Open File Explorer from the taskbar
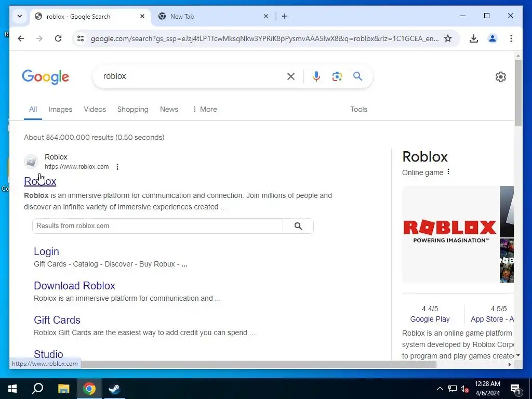 click(63, 389)
